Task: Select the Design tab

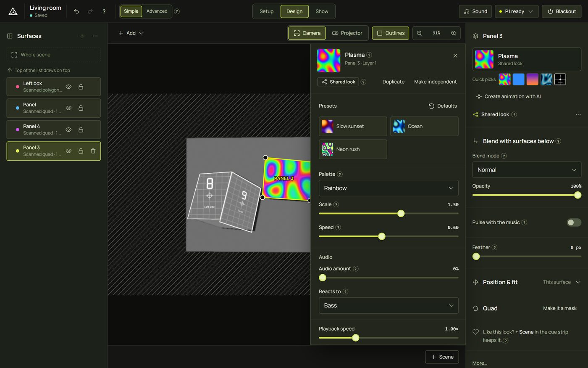Action: click(x=294, y=11)
